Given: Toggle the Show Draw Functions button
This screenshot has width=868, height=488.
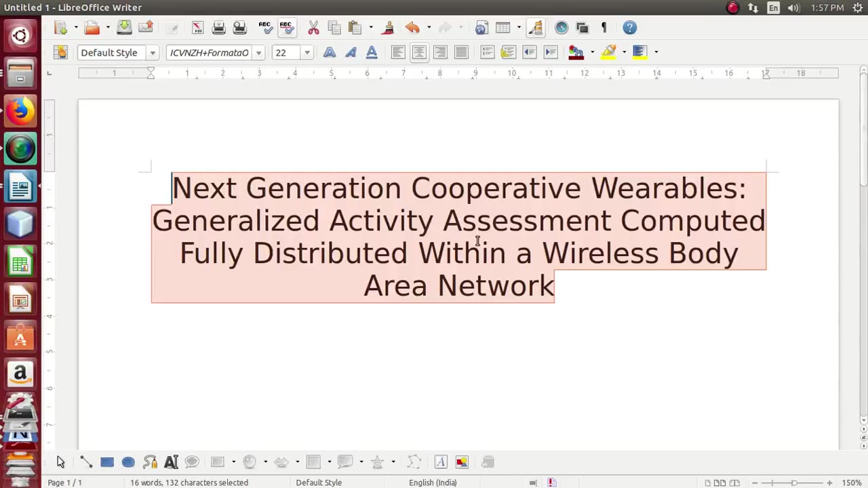Looking at the screenshot, I should click(536, 28).
